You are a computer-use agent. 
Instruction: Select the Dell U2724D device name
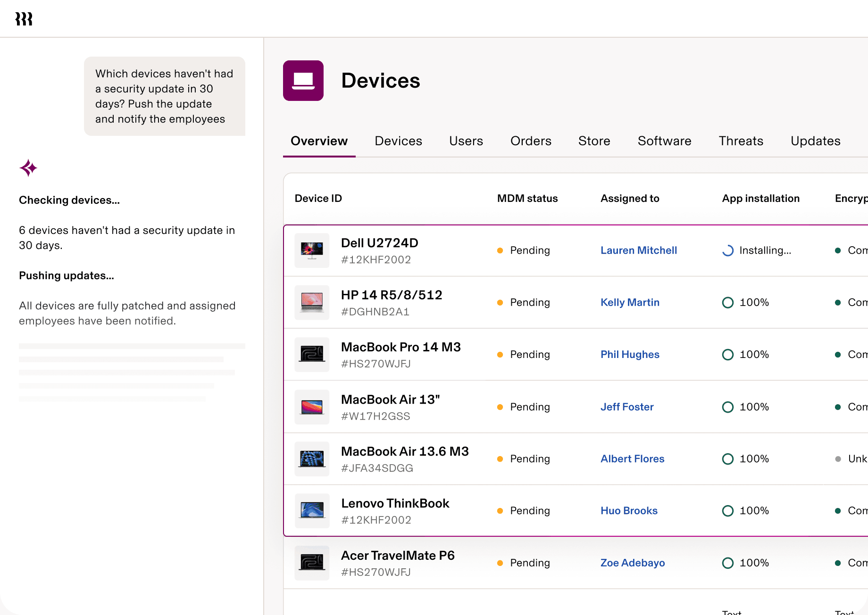click(x=380, y=243)
